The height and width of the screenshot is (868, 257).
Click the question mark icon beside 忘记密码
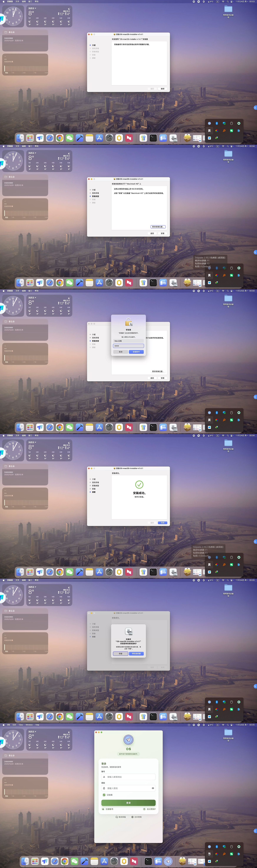pos(144,809)
